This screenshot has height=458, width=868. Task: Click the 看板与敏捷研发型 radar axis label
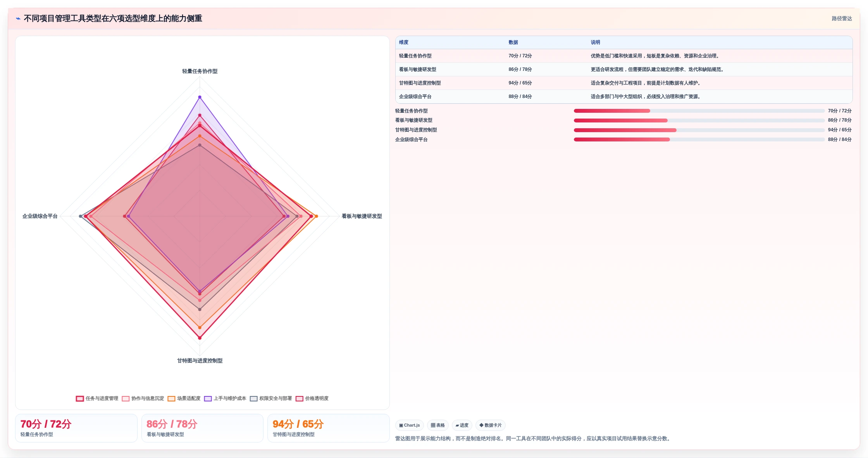pos(362,216)
